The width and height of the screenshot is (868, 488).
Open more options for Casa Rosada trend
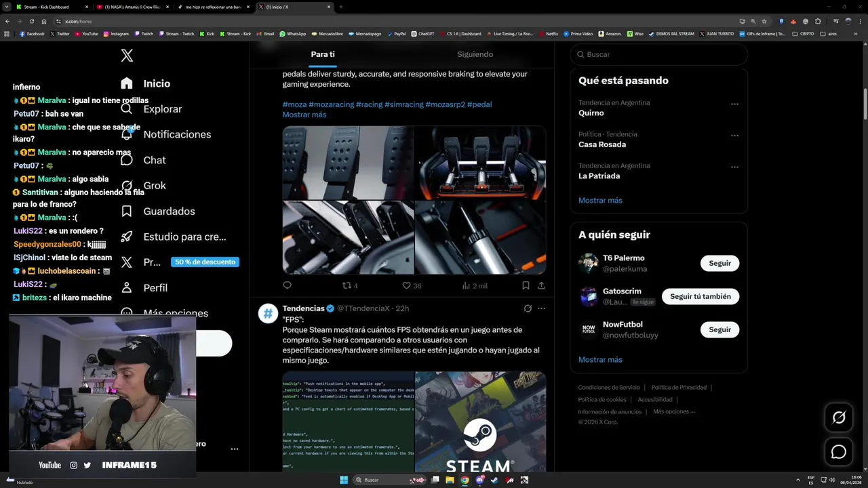tap(734, 136)
